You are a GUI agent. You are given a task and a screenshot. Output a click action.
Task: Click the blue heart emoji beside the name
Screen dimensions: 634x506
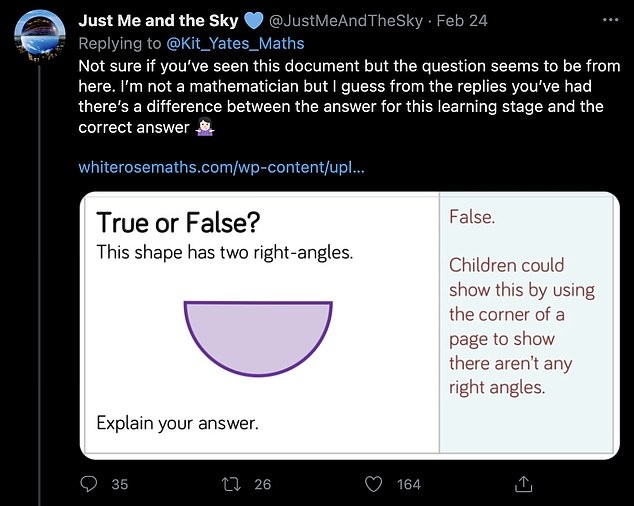[254, 21]
